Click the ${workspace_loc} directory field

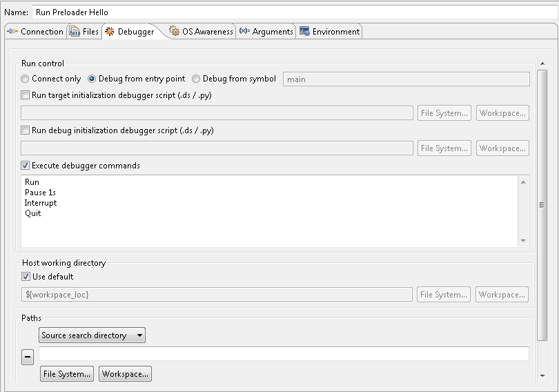[217, 295]
